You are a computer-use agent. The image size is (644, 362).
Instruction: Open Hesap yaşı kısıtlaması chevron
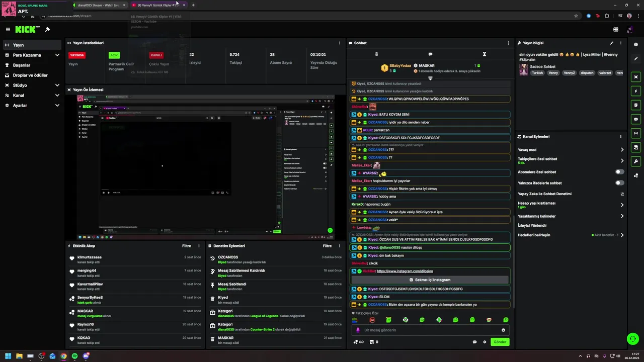click(x=622, y=205)
